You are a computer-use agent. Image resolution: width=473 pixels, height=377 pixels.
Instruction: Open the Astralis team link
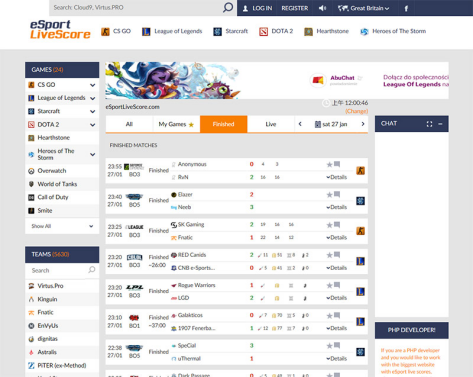click(x=47, y=352)
